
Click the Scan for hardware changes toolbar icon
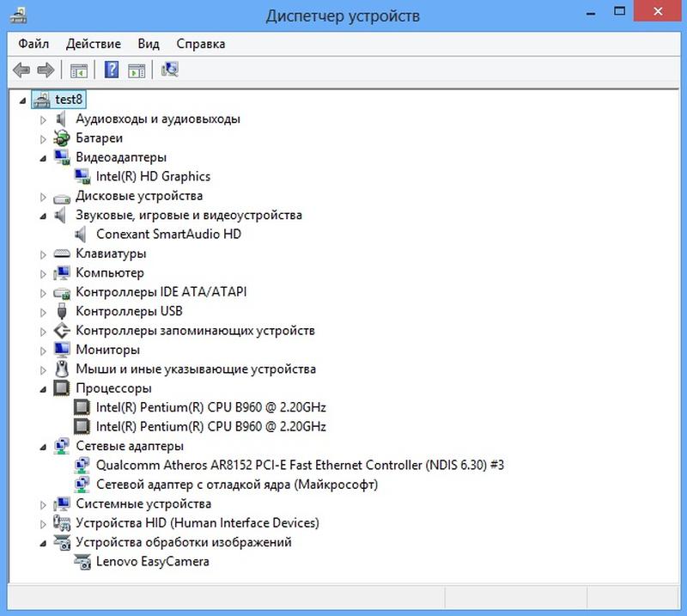coord(168,70)
